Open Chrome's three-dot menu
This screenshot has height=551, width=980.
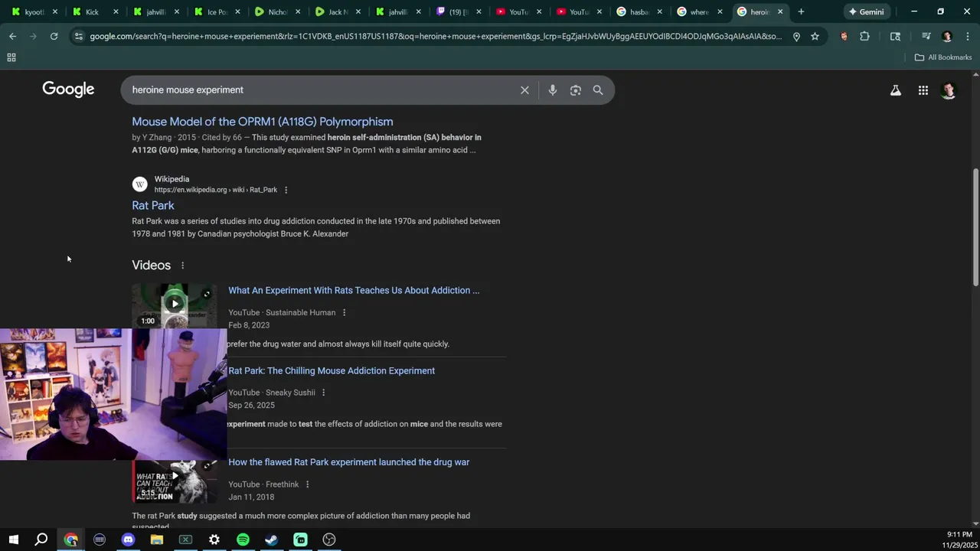pos(966,36)
